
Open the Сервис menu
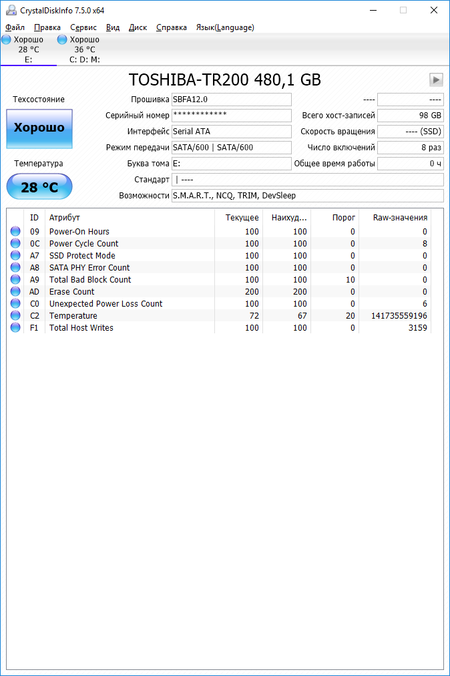pyautogui.click(x=83, y=28)
